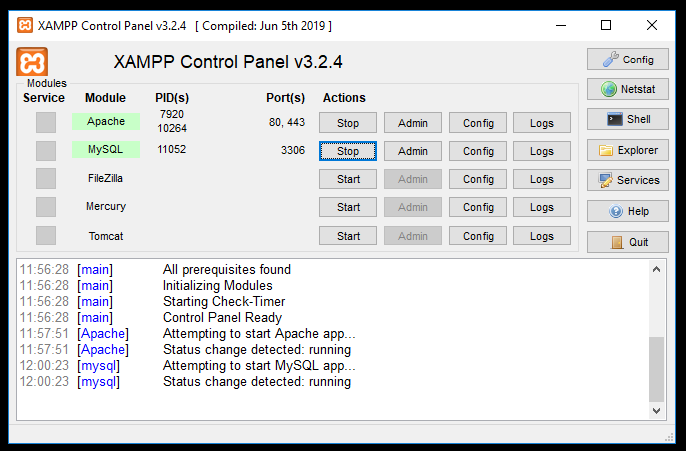The image size is (686, 451).
Task: Start the Tomcat module
Action: 348,236
